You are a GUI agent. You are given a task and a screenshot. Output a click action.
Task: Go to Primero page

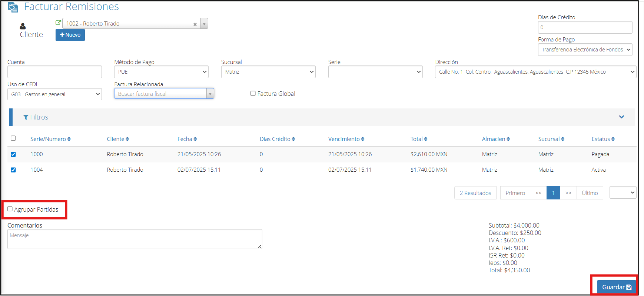click(x=515, y=193)
